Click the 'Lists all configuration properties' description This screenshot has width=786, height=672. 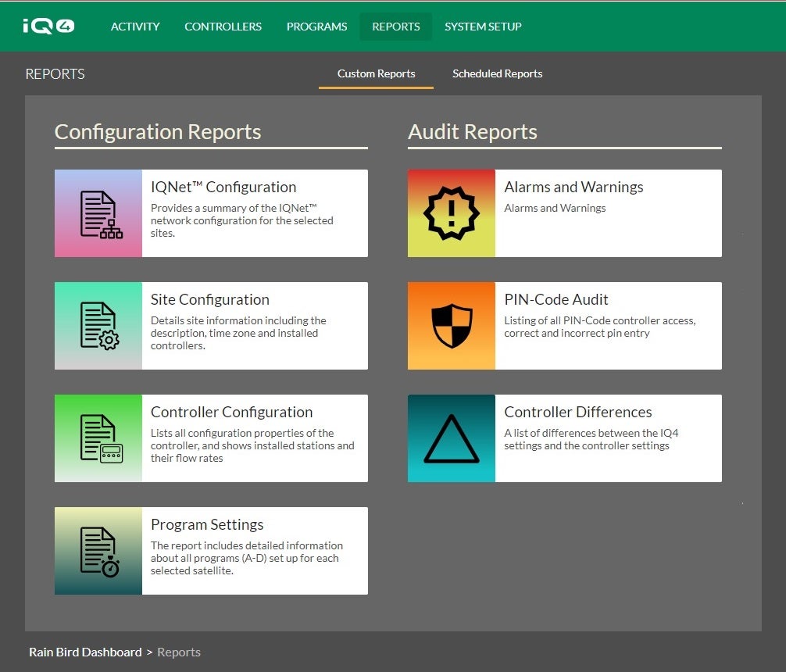tap(252, 445)
